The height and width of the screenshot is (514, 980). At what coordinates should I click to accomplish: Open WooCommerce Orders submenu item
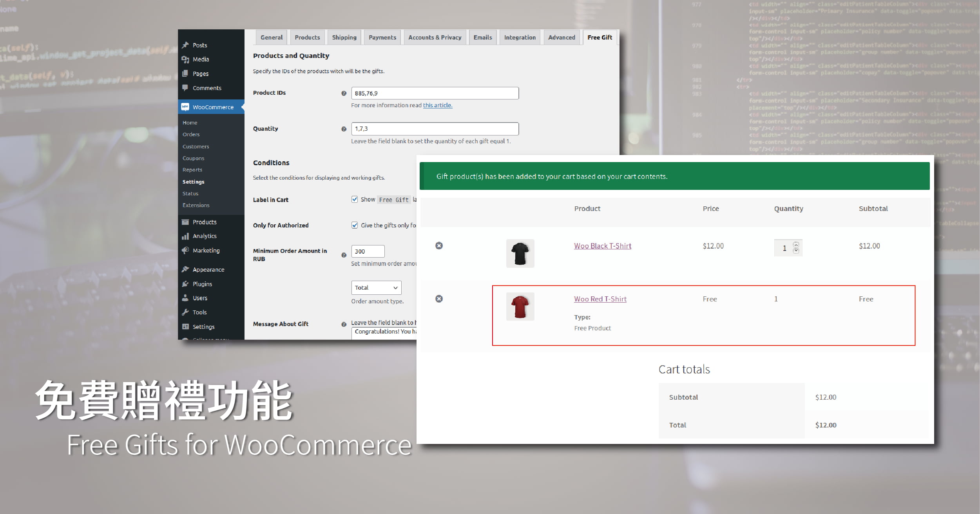coord(191,134)
